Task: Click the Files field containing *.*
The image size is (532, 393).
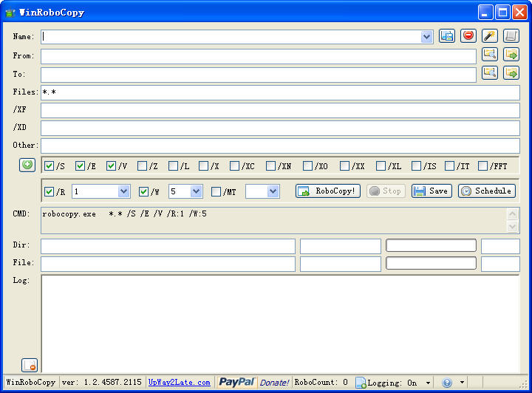Action: point(280,92)
